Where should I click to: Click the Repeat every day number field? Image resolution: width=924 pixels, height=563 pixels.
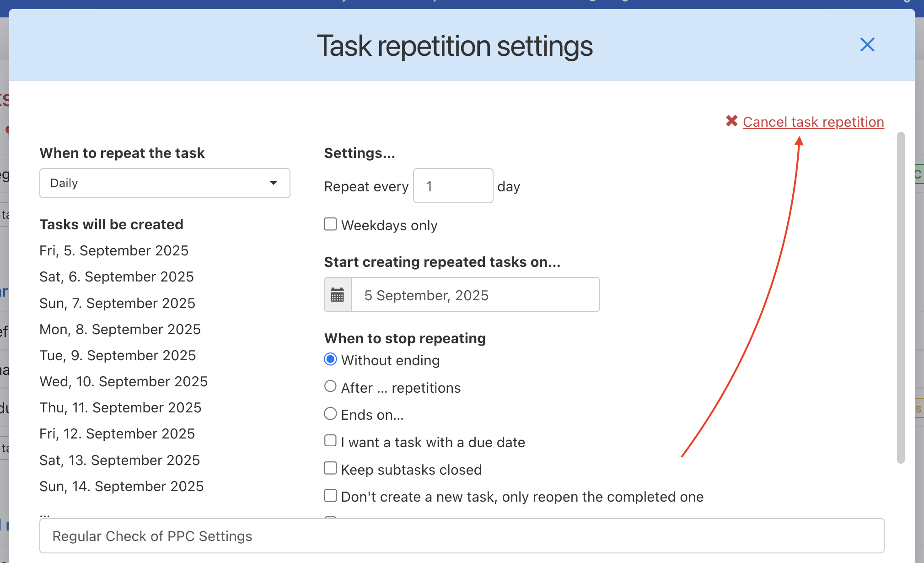click(x=453, y=186)
